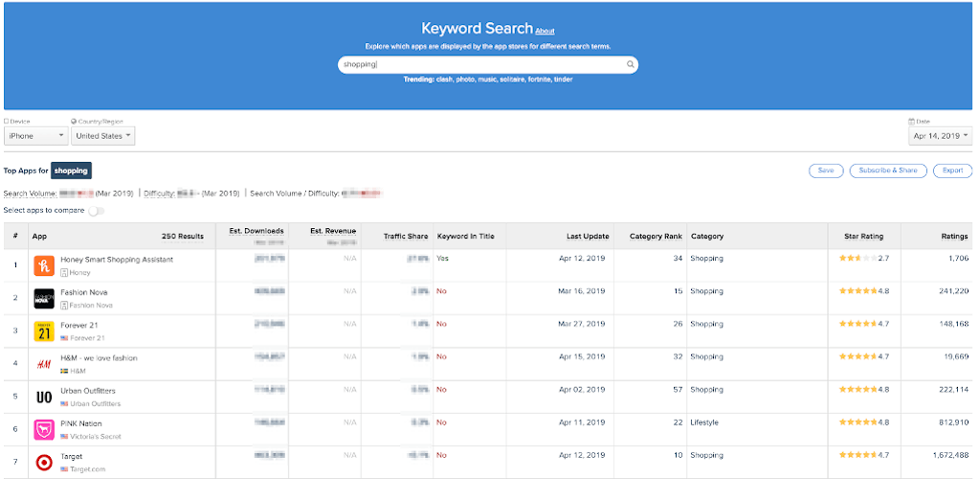Open the About link near Keyword Search
Screen dimensions: 980x479
(545, 31)
